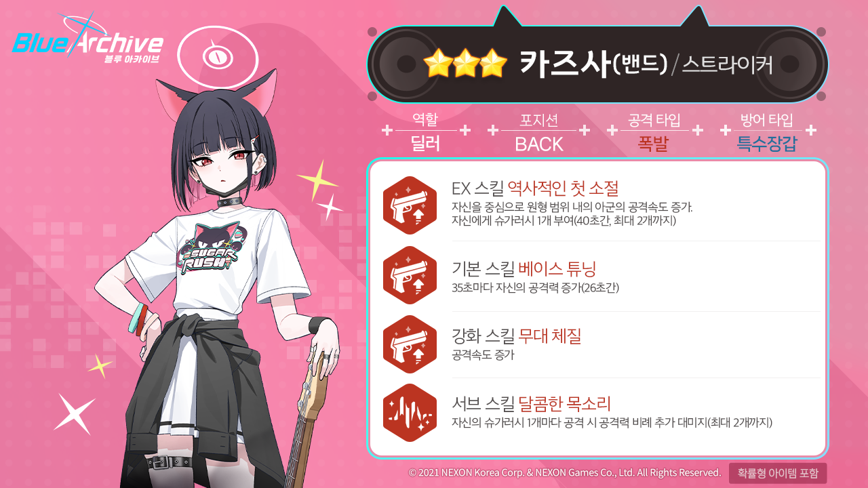Click the left speaker graphic in the title banner

[x=406, y=64]
